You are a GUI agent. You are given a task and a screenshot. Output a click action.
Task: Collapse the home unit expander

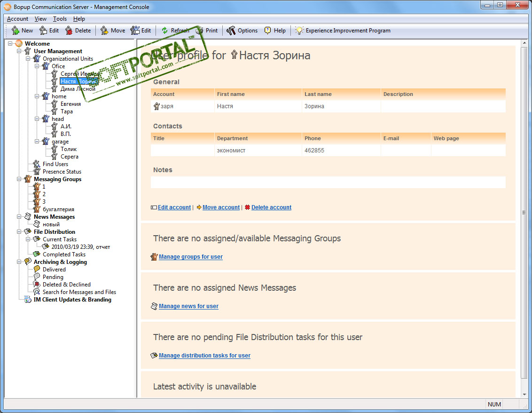tap(37, 96)
